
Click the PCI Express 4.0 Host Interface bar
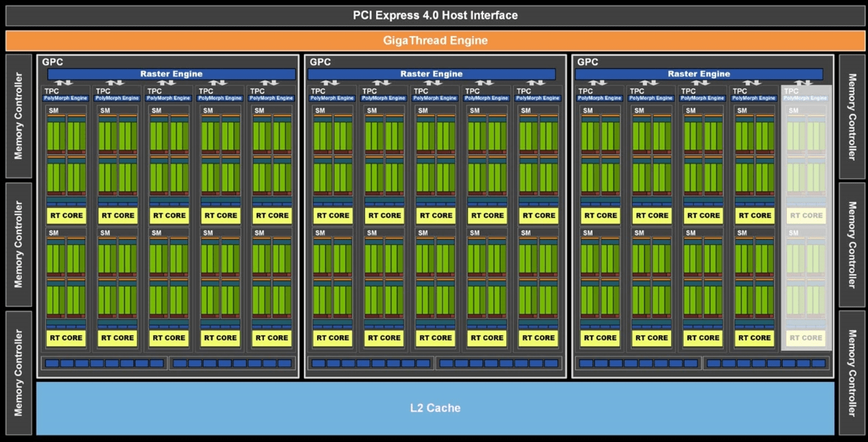click(x=435, y=15)
